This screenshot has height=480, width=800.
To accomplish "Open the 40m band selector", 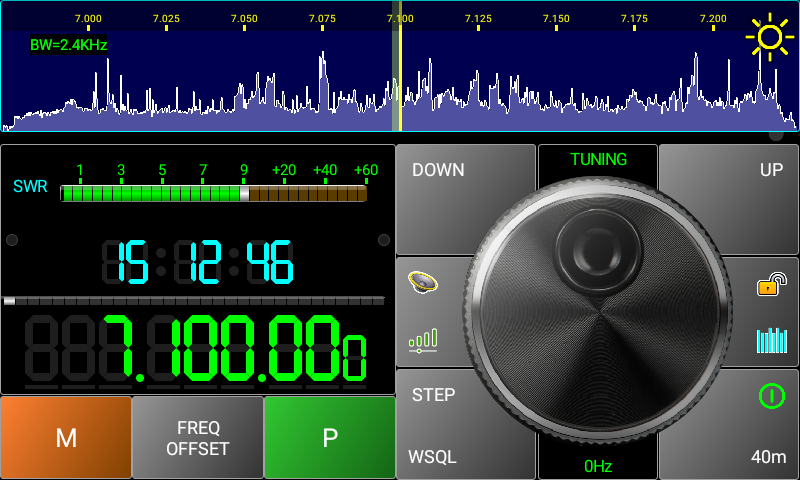I will click(x=768, y=457).
